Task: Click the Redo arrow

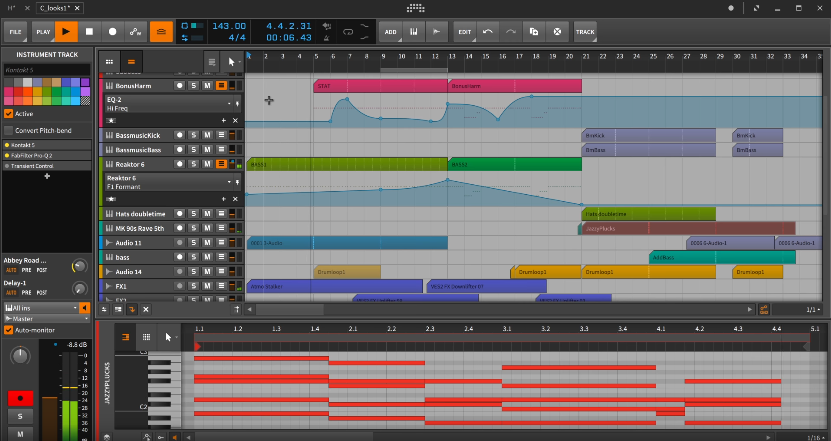Action: pyautogui.click(x=510, y=32)
